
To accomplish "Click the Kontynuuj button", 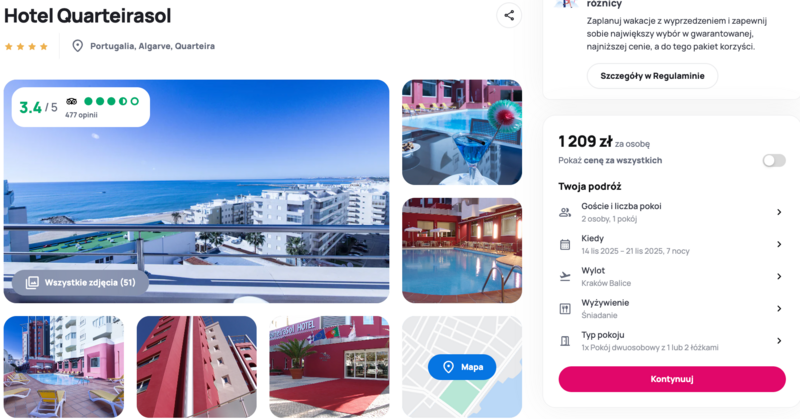I will [x=672, y=379].
